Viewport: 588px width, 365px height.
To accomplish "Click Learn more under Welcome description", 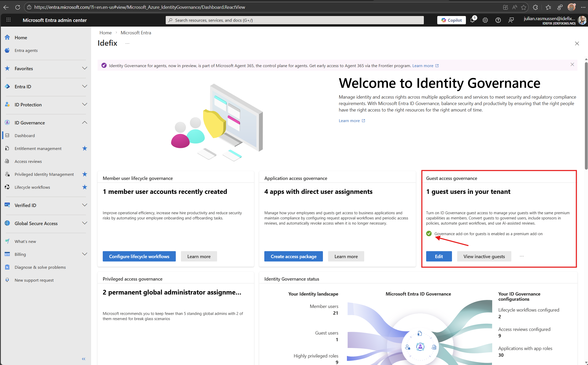I will pyautogui.click(x=352, y=121).
